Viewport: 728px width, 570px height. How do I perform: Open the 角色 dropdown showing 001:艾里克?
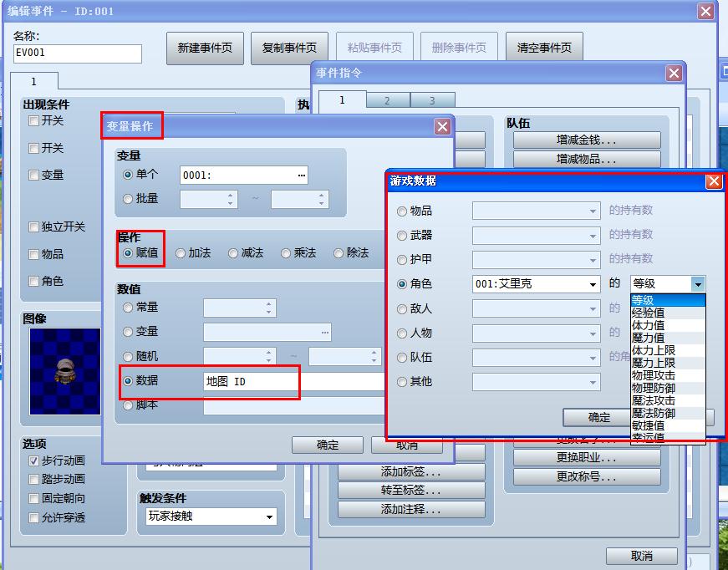pyautogui.click(x=537, y=284)
